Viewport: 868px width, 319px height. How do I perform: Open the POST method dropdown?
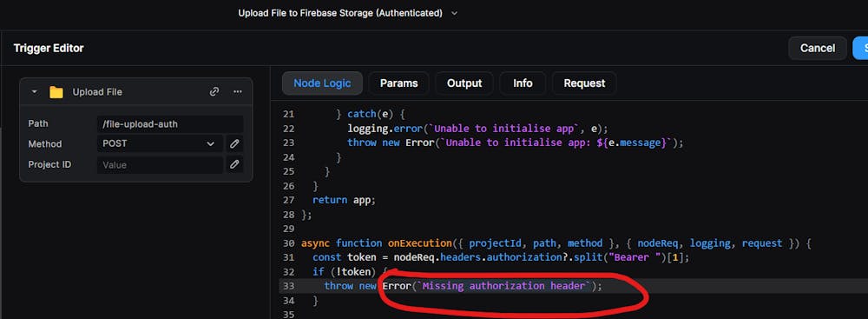click(x=160, y=143)
